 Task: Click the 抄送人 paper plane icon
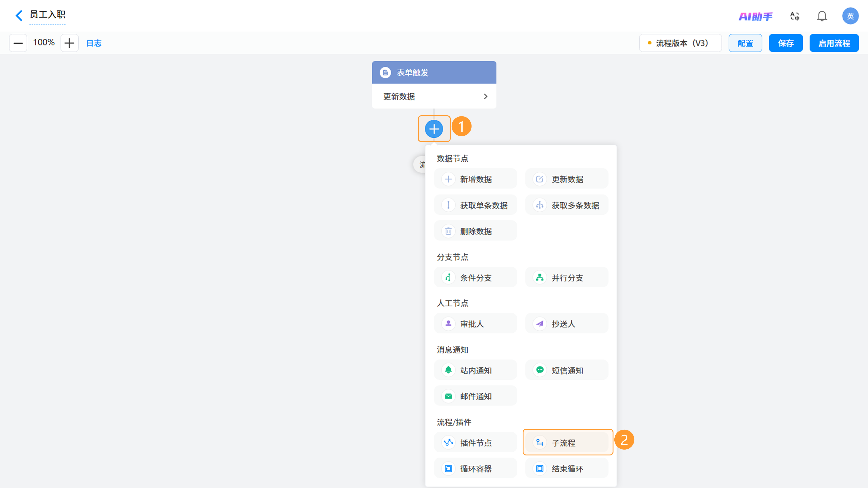pyautogui.click(x=540, y=324)
